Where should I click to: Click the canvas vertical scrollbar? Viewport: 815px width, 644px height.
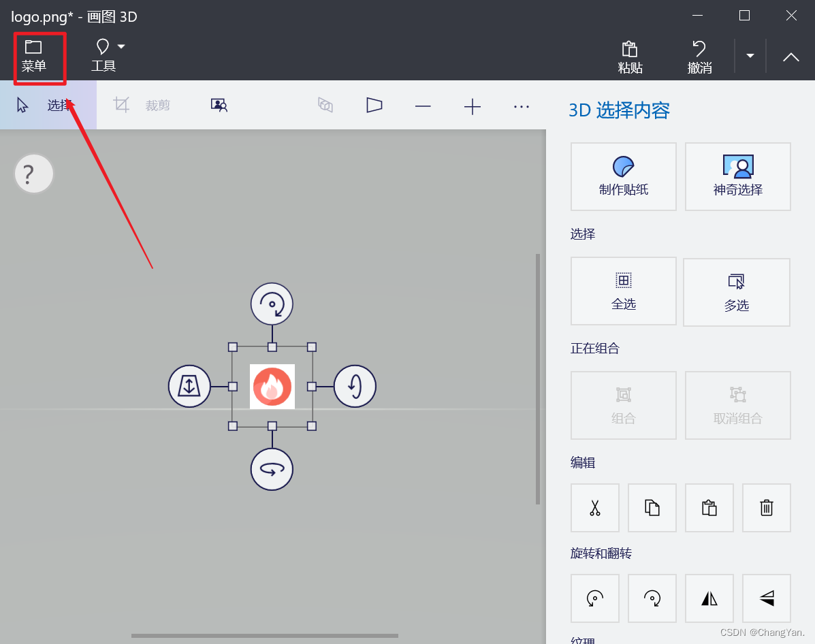point(538,379)
